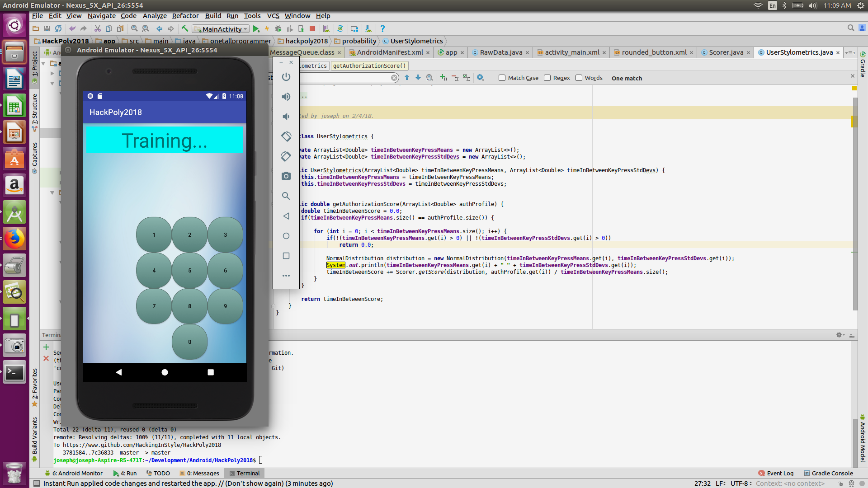Open the Terminal panel settings gear dropdown

pos(840,335)
